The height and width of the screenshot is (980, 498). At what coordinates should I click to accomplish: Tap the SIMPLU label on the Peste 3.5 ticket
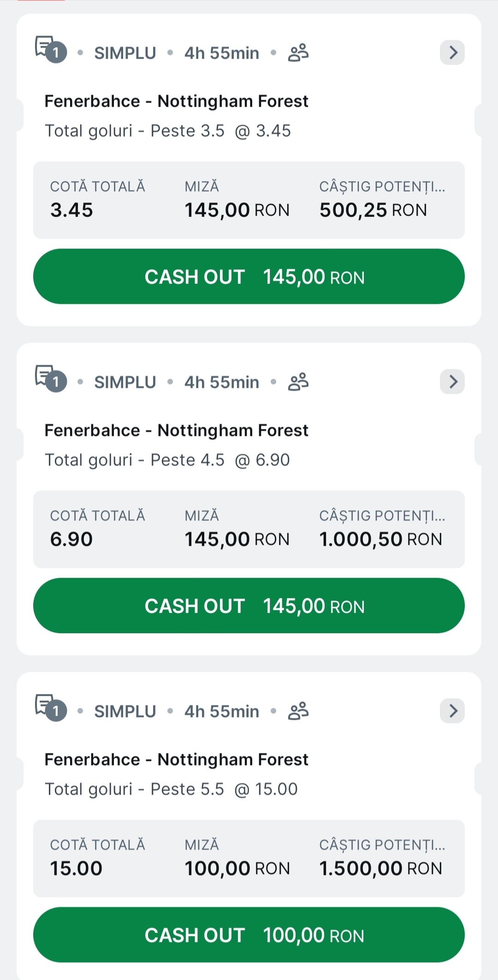coord(125,53)
